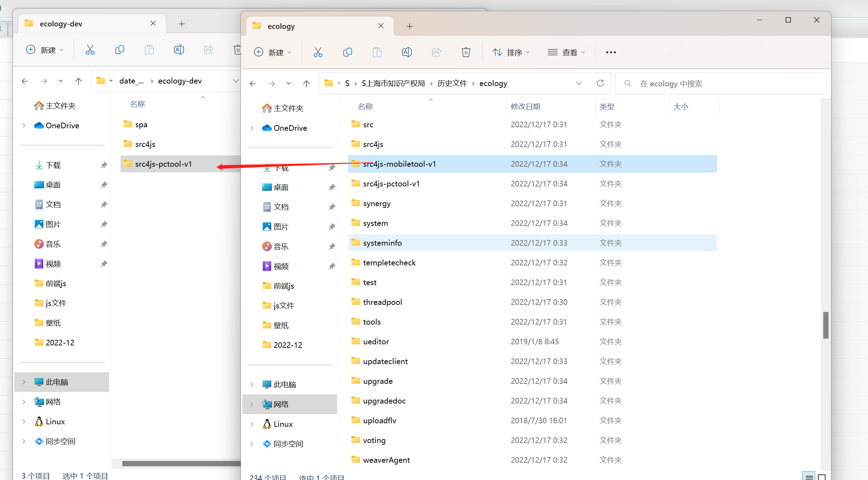Open the three-dot more options menu

coord(611,52)
